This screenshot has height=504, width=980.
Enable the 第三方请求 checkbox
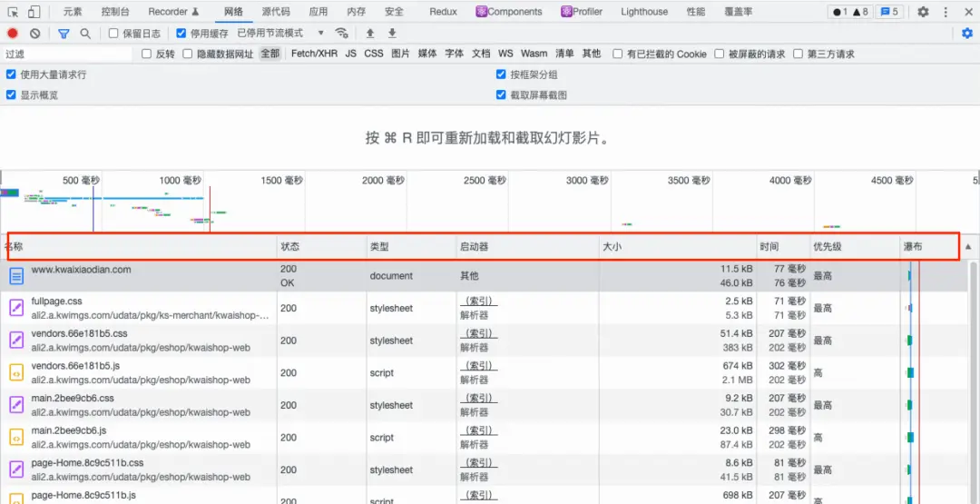pyautogui.click(x=799, y=54)
